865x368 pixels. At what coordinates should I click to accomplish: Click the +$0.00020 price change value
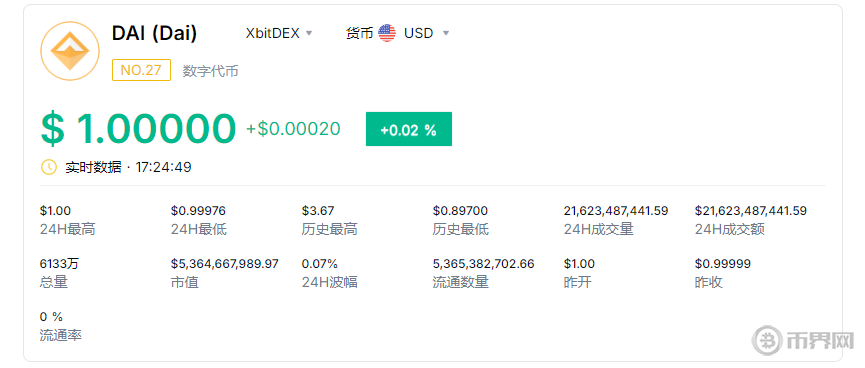[293, 129]
